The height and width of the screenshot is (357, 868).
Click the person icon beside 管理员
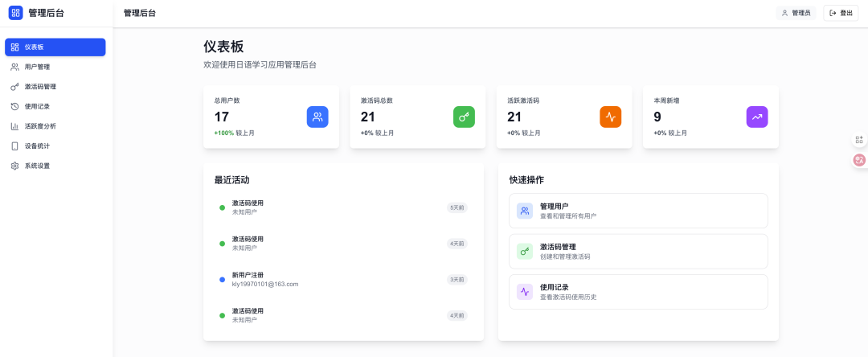[784, 13]
